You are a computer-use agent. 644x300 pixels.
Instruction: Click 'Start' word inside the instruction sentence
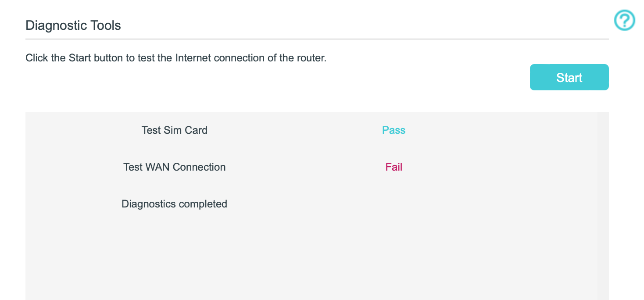pos(79,58)
